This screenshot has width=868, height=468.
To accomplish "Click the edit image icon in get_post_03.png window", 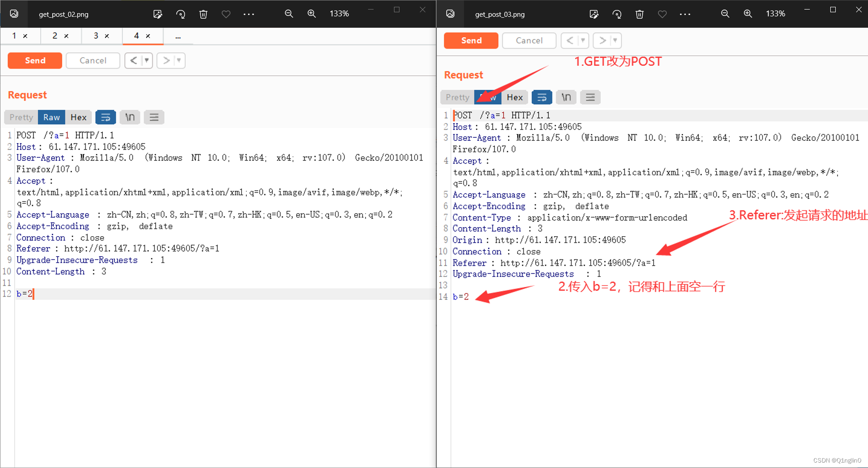I will [594, 14].
